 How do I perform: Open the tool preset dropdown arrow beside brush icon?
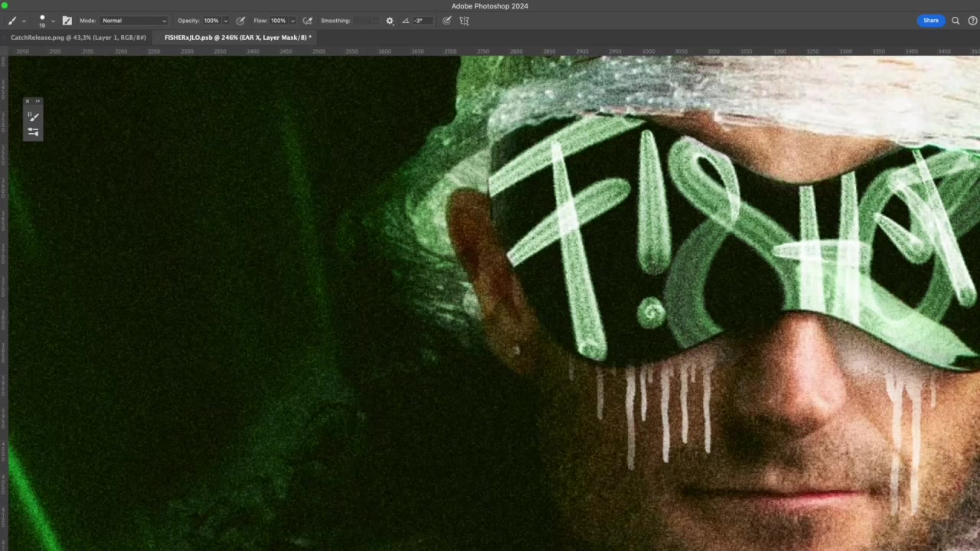pyautogui.click(x=24, y=21)
